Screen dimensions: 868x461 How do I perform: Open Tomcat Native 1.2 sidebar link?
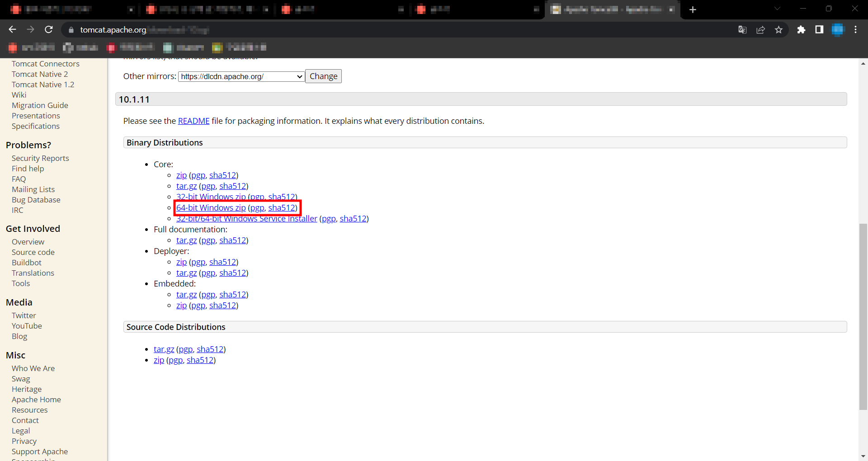(x=43, y=85)
